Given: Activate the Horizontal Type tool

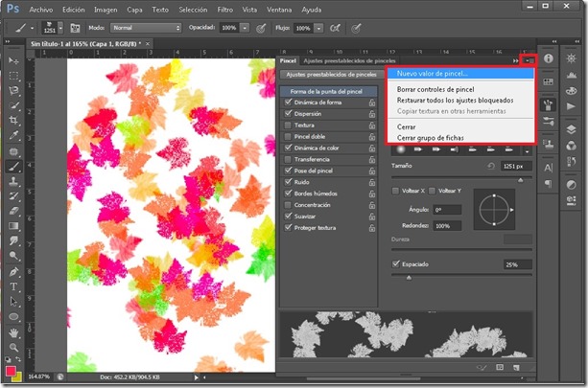Looking at the screenshot, I should pyautogui.click(x=14, y=285).
